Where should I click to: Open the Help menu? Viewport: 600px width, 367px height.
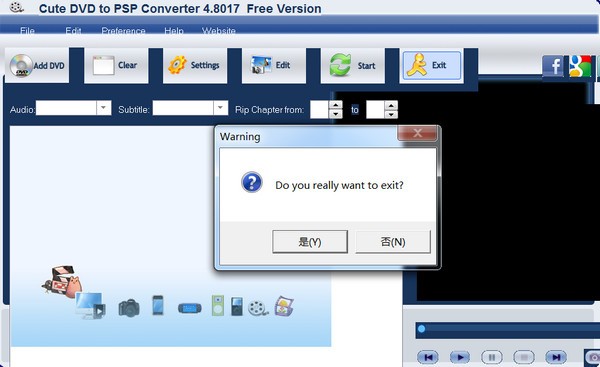coord(174,31)
